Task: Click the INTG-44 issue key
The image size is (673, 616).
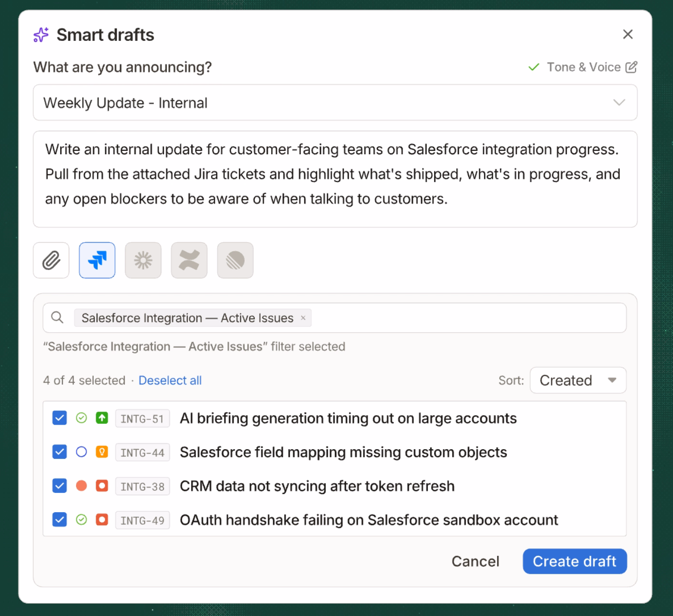Action: tap(142, 453)
